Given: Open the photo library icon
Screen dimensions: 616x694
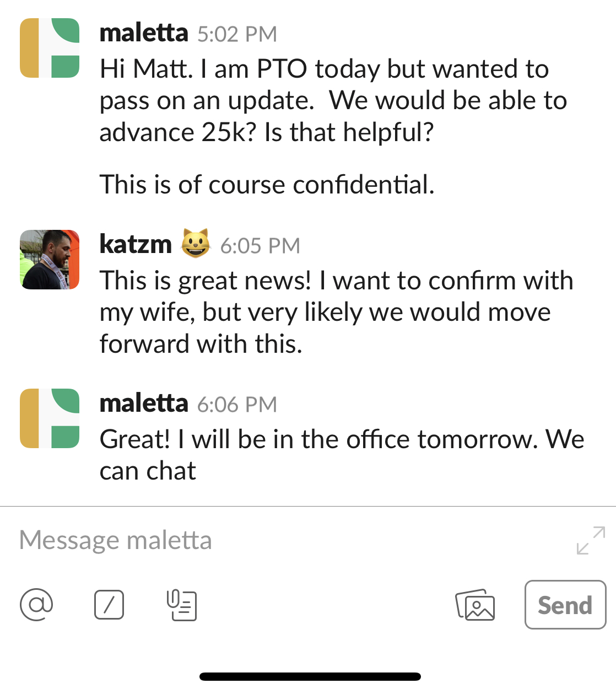Looking at the screenshot, I should 475,605.
